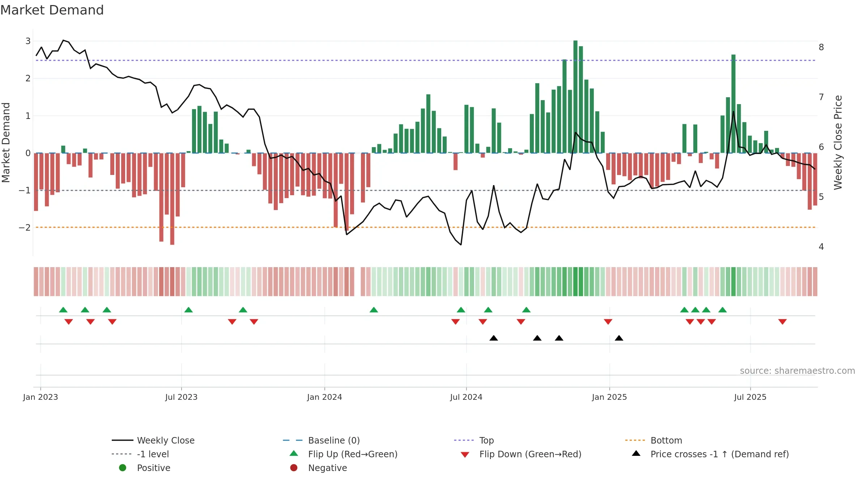Click the Negative legend entry

click(x=319, y=468)
